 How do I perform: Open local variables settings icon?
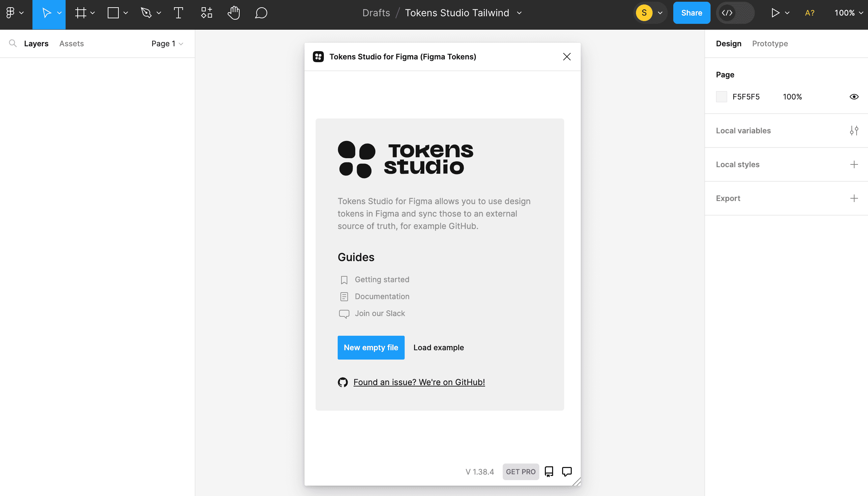(x=854, y=131)
